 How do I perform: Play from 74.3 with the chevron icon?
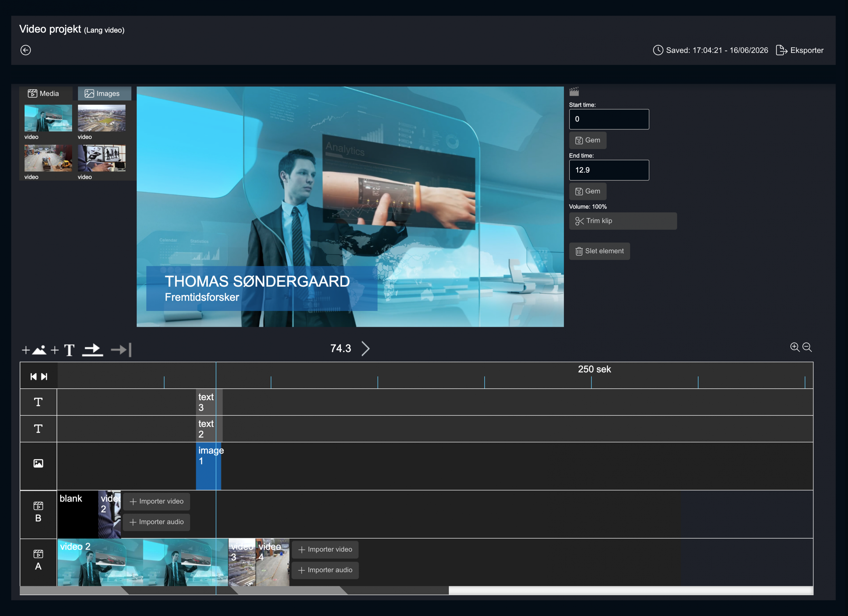(x=366, y=348)
